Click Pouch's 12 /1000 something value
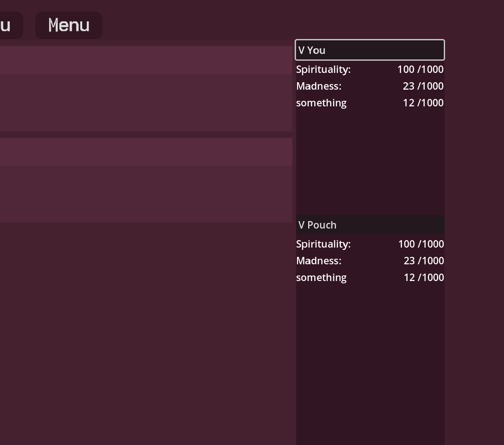The width and height of the screenshot is (504, 445). pos(423,277)
